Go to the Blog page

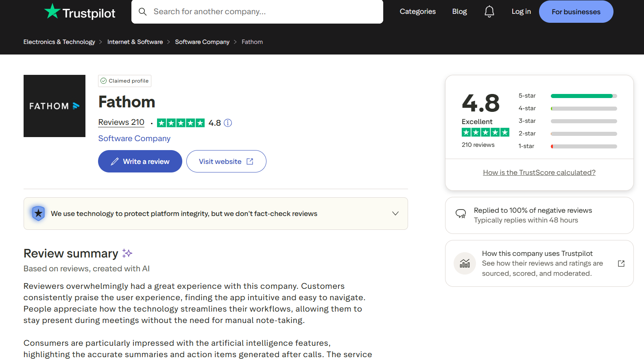pos(459,12)
